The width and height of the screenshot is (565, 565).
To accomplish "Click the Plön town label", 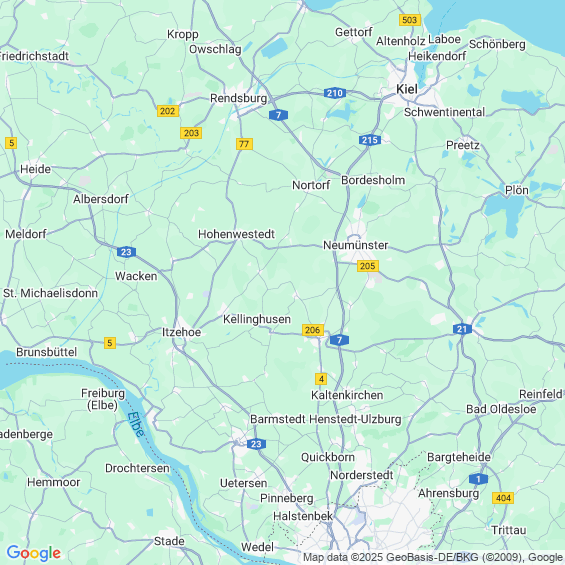I will coord(516,190).
